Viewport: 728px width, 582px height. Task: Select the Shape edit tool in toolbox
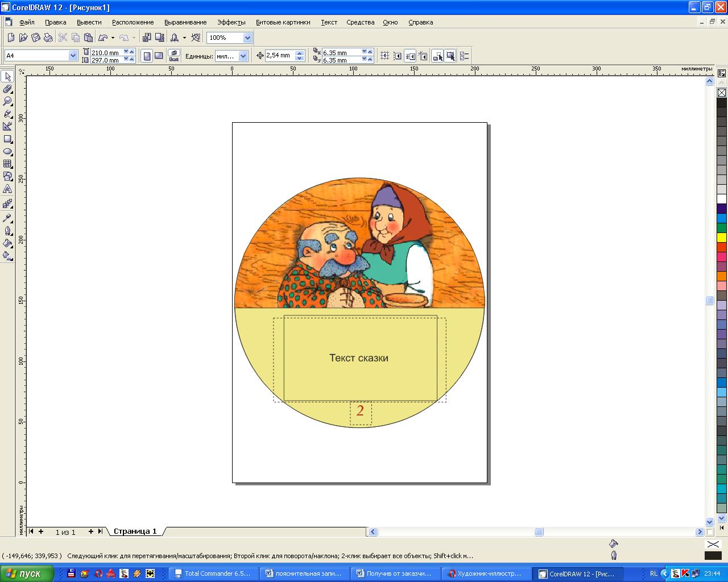7,89
